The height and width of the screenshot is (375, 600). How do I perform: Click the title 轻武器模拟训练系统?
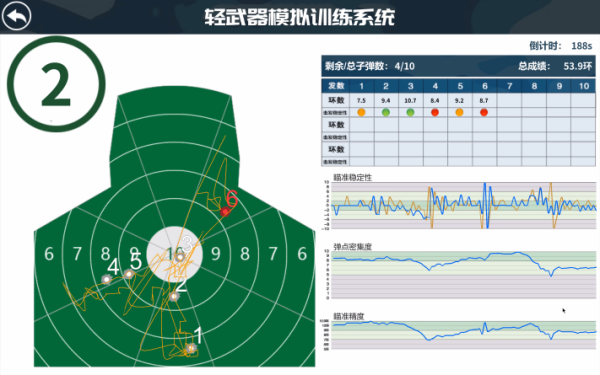[x=299, y=17]
